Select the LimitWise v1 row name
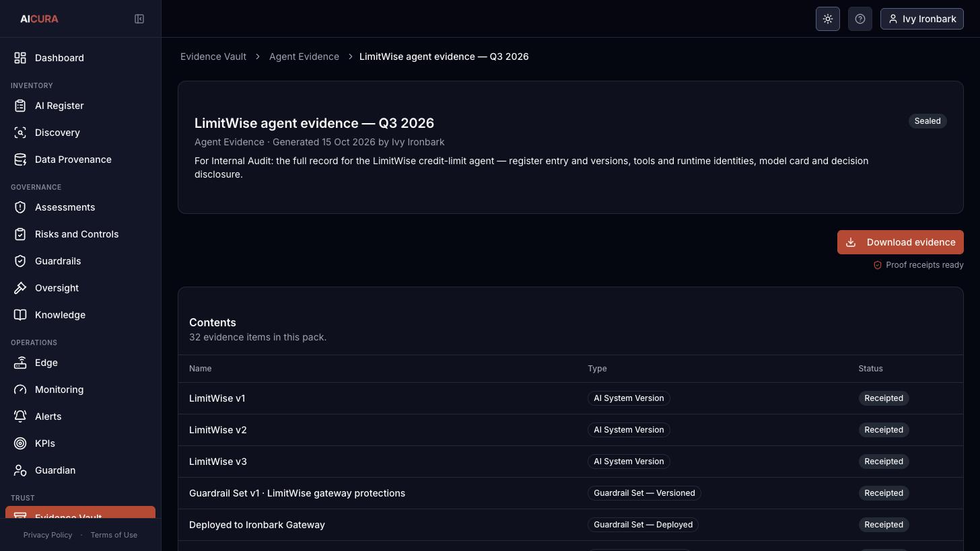The image size is (980, 551). (x=217, y=398)
